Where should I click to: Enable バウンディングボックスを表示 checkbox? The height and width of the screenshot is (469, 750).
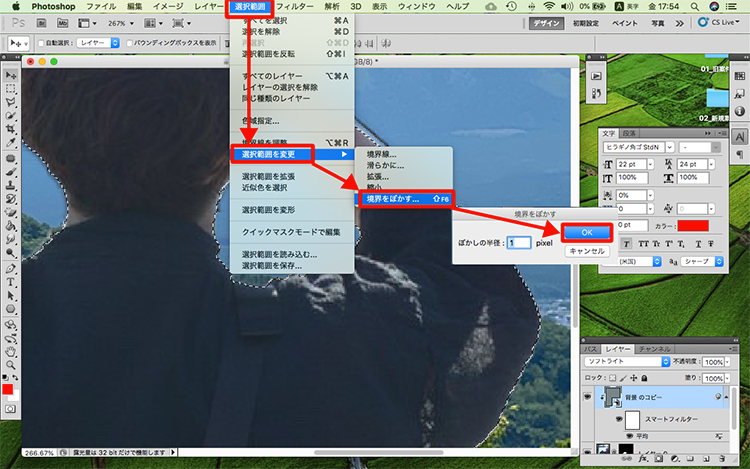coord(129,43)
